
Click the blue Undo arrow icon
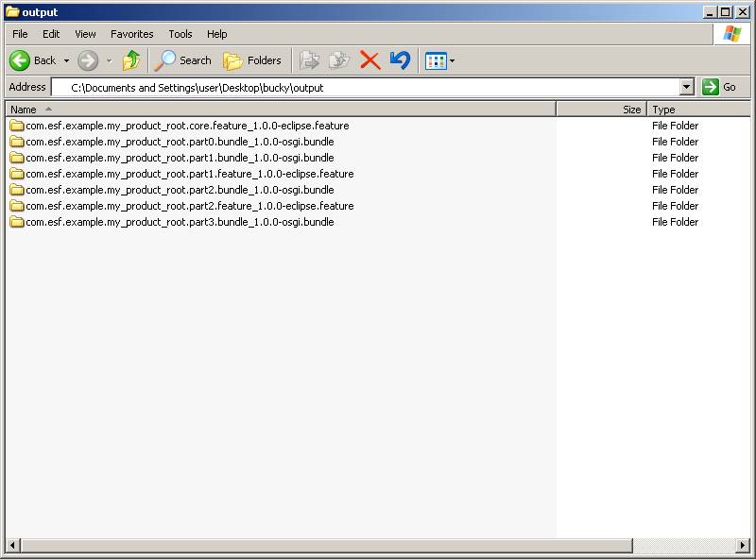coord(400,60)
